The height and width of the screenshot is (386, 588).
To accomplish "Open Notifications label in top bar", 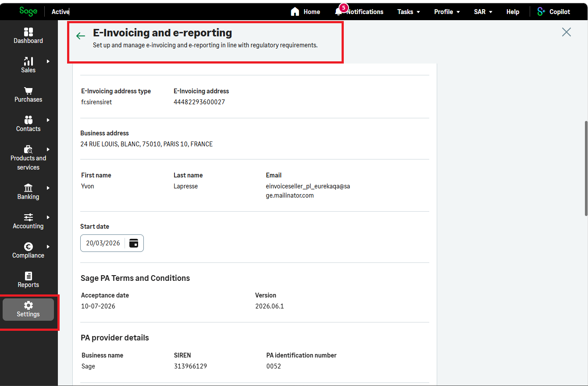I will [x=365, y=12].
